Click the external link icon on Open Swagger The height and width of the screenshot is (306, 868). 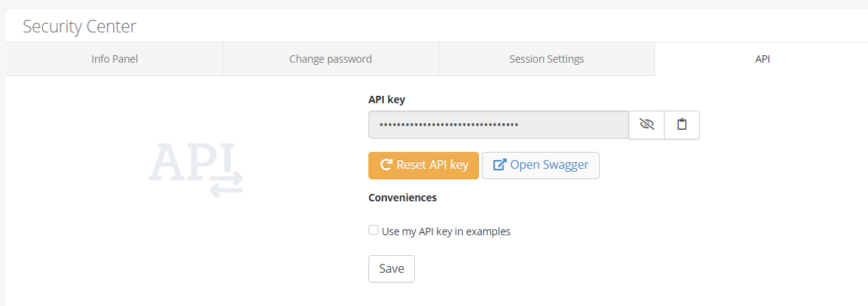(500, 165)
